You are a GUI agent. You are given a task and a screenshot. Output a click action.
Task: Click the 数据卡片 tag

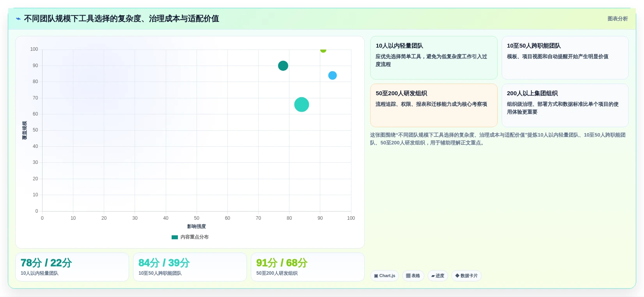coord(467,276)
